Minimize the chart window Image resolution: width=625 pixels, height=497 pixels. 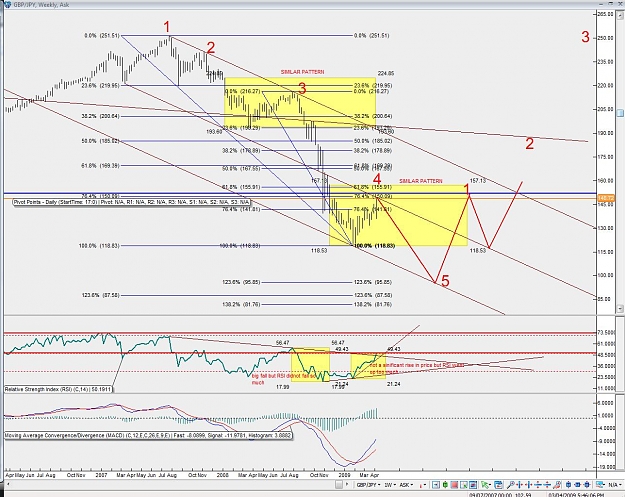[601, 4]
